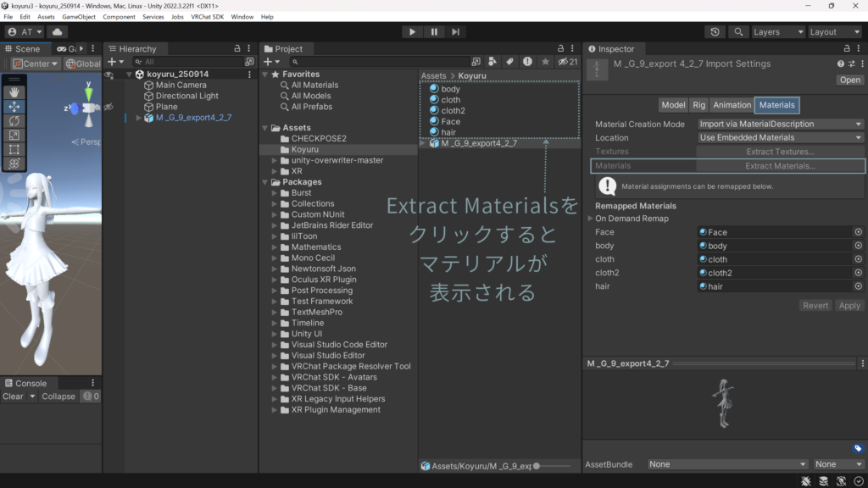
Task: Open the Undo History icon in top toolbar
Action: tap(715, 32)
